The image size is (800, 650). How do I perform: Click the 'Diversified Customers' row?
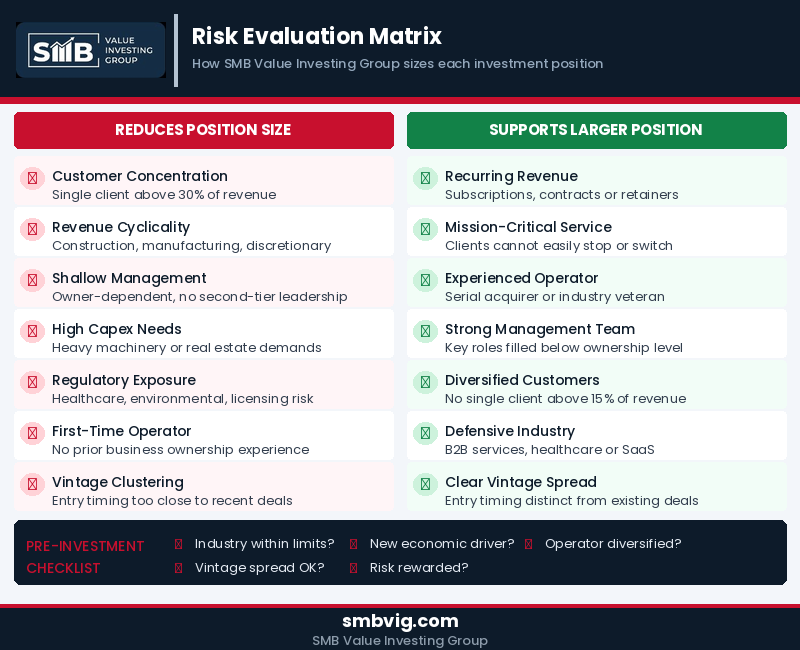coord(597,388)
